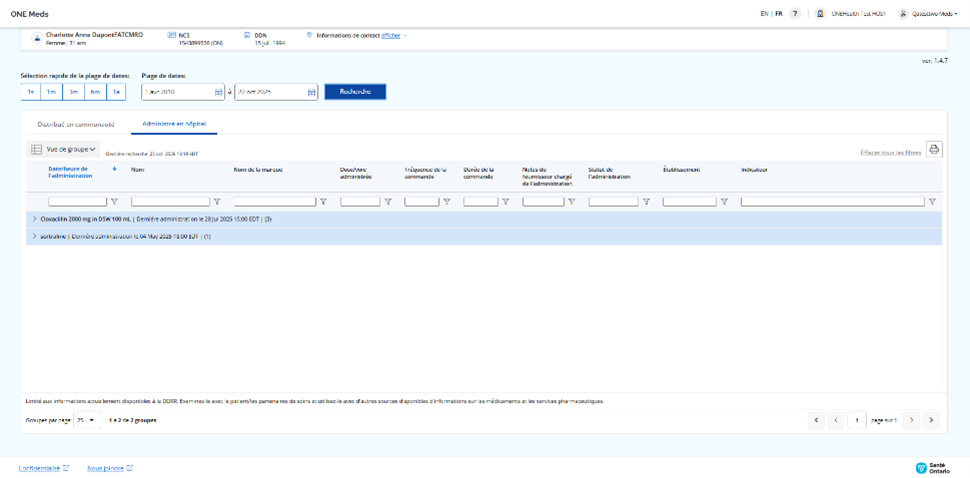The image size is (970, 478).
Task: Expand the sertraline group row
Action: (34, 237)
